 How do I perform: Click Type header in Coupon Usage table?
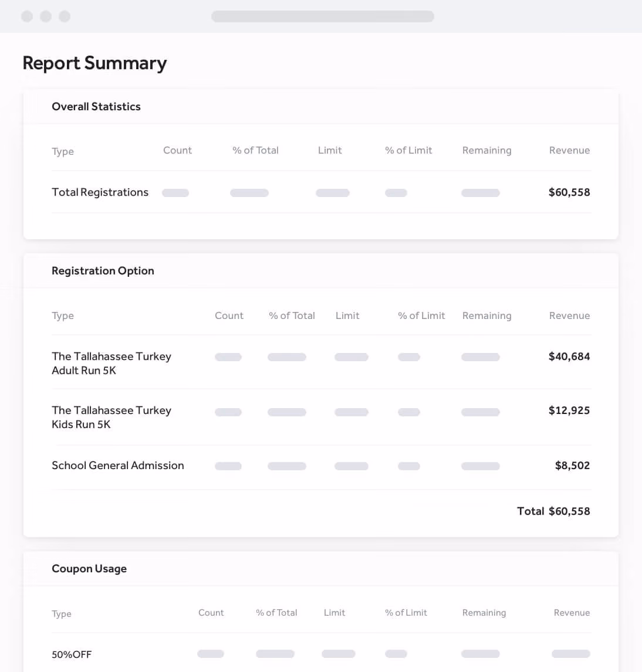click(x=62, y=614)
